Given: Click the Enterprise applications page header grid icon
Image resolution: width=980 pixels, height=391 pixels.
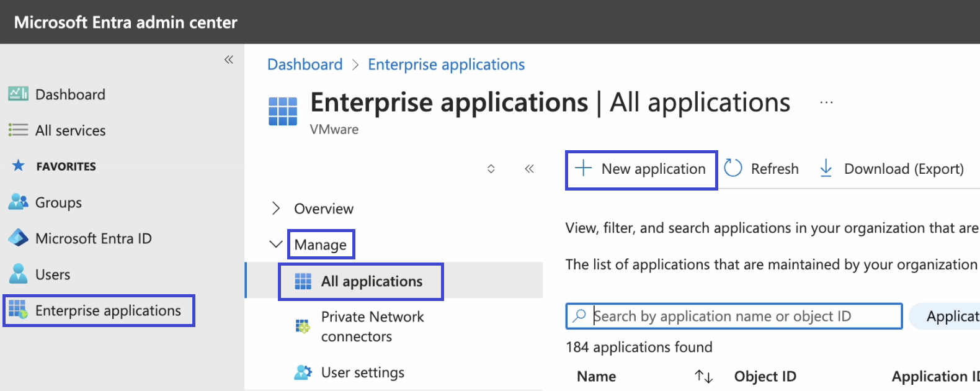Looking at the screenshot, I should (x=283, y=111).
